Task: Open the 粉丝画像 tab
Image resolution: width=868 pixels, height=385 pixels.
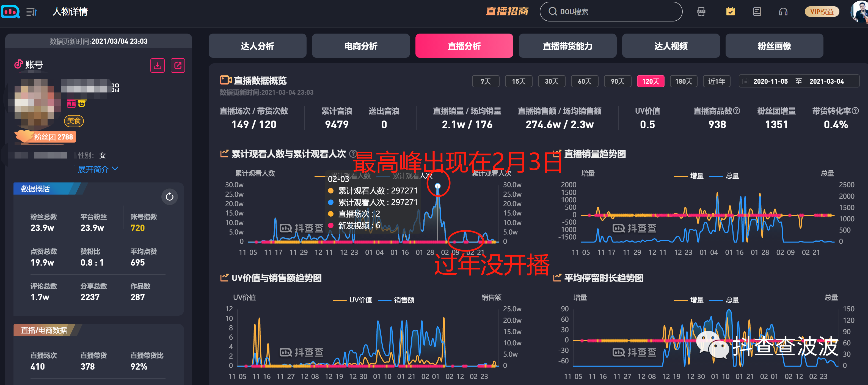Action: (774, 46)
